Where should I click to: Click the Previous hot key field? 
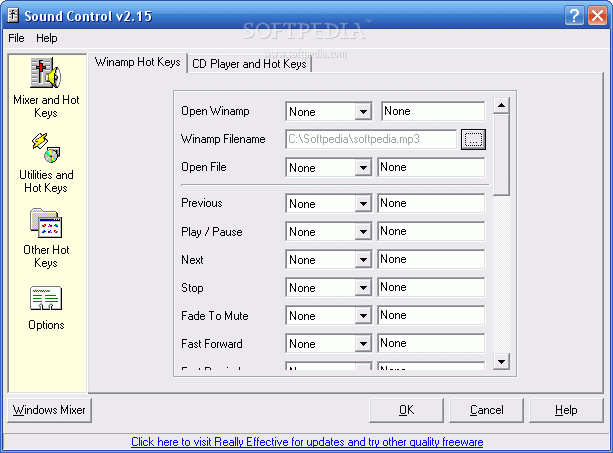[x=431, y=203]
